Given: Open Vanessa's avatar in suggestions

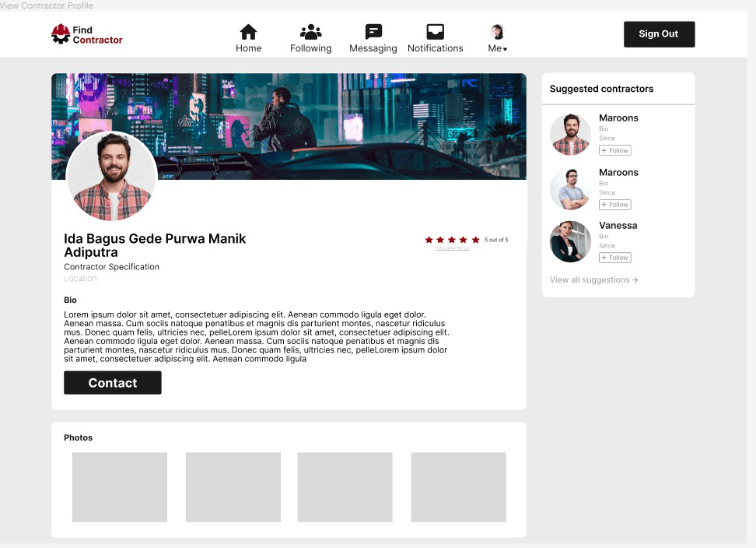Looking at the screenshot, I should 570,241.
